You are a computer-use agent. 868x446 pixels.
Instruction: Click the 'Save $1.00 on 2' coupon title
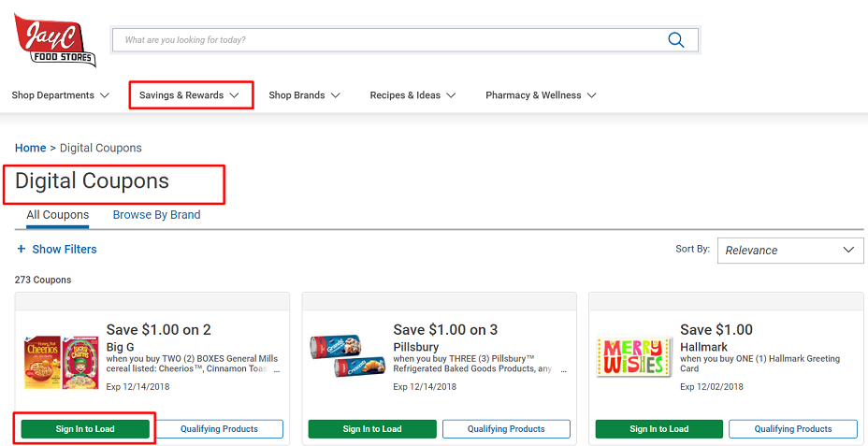tap(158, 330)
